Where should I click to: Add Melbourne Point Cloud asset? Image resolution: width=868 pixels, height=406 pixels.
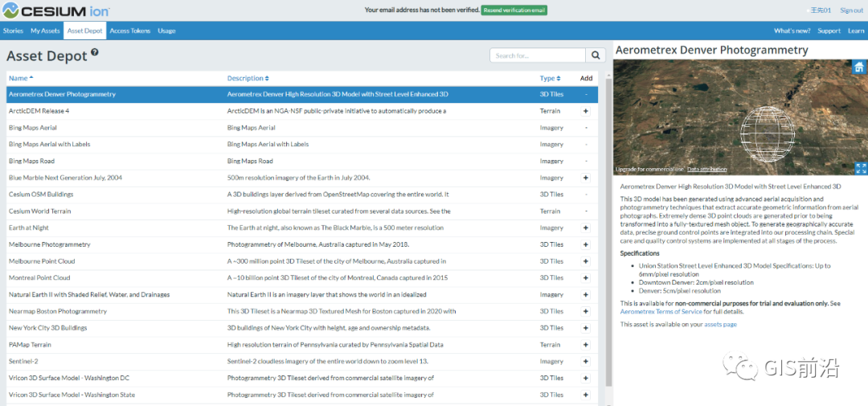pos(586,260)
